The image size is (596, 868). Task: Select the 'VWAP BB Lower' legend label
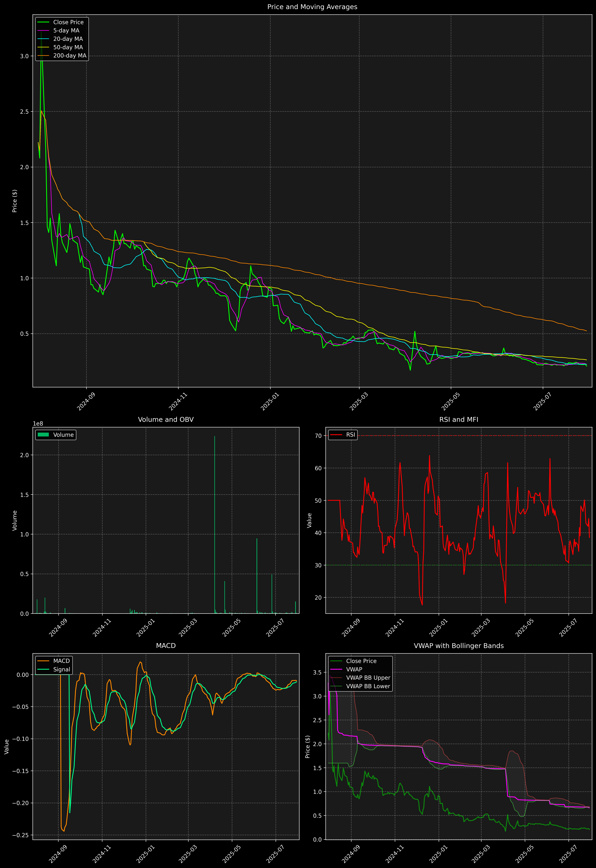click(x=368, y=686)
